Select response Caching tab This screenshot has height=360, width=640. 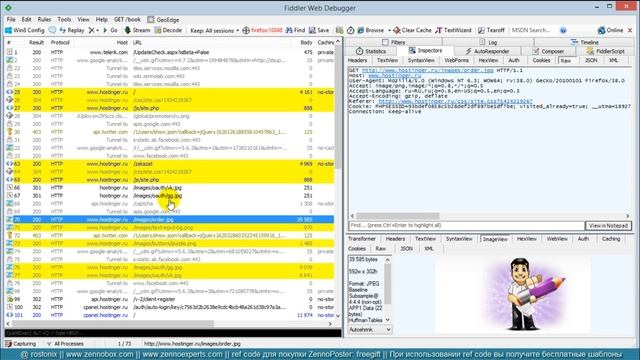pos(611,239)
